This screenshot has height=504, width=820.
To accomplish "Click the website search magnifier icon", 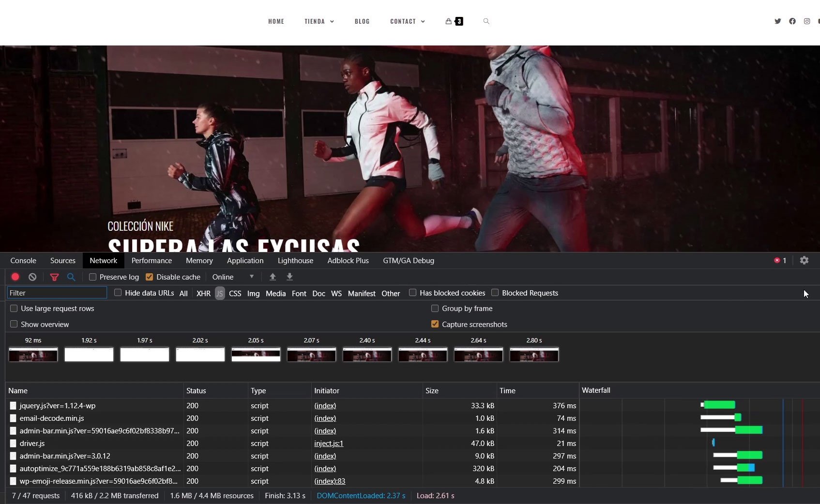I will (x=486, y=21).
